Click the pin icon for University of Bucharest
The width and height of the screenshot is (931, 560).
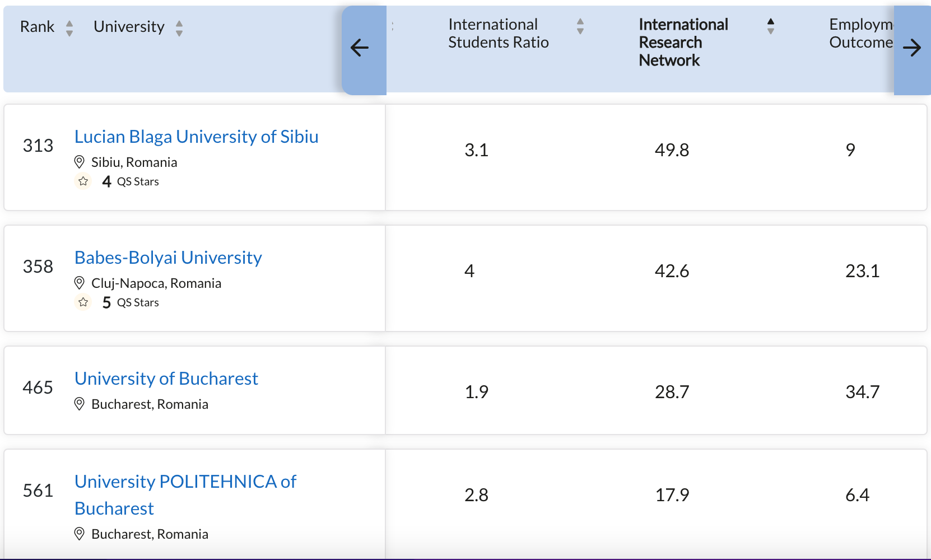point(80,404)
